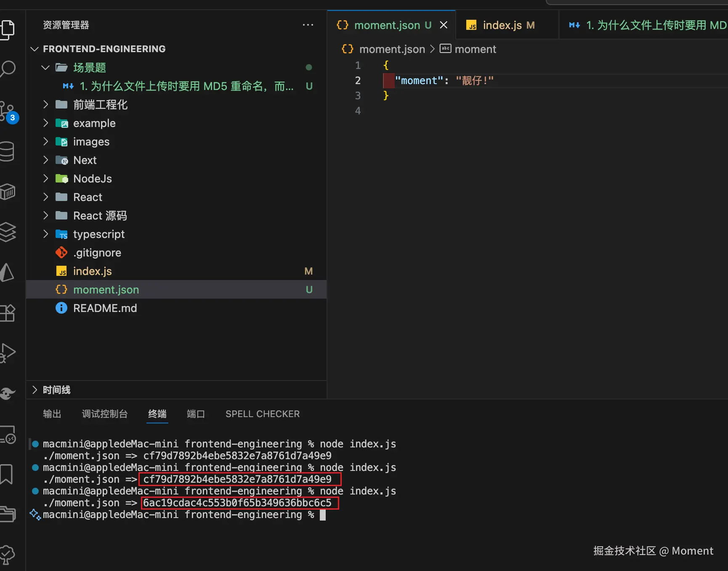Open the SPELL CHECKER panel tab

pos(263,414)
